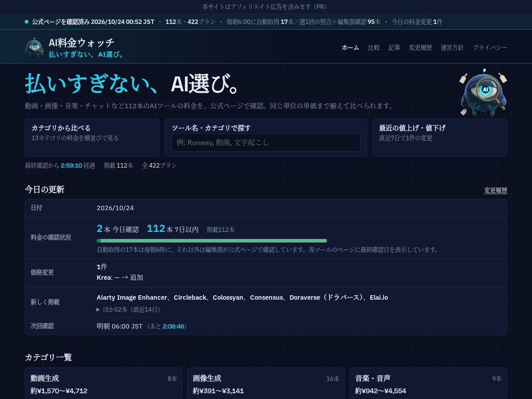Click 今日の料金変更 1件 in the ticker

pos(417,22)
